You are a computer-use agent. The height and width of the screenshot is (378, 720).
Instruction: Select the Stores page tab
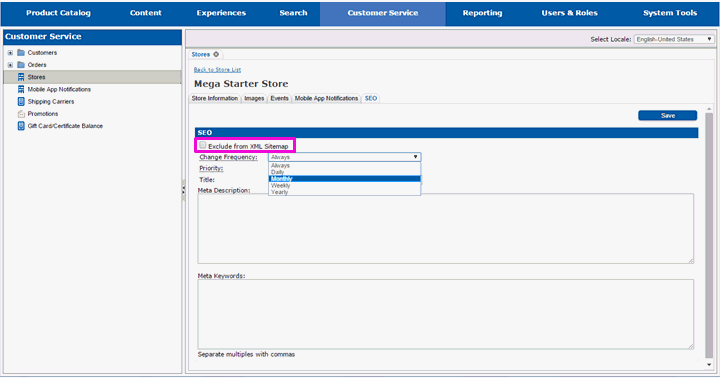(x=201, y=54)
